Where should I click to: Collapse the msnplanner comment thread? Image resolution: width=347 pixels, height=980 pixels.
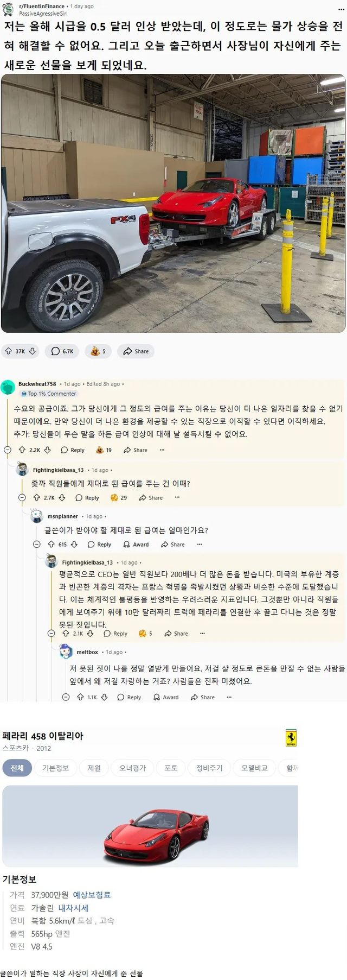coord(37,545)
